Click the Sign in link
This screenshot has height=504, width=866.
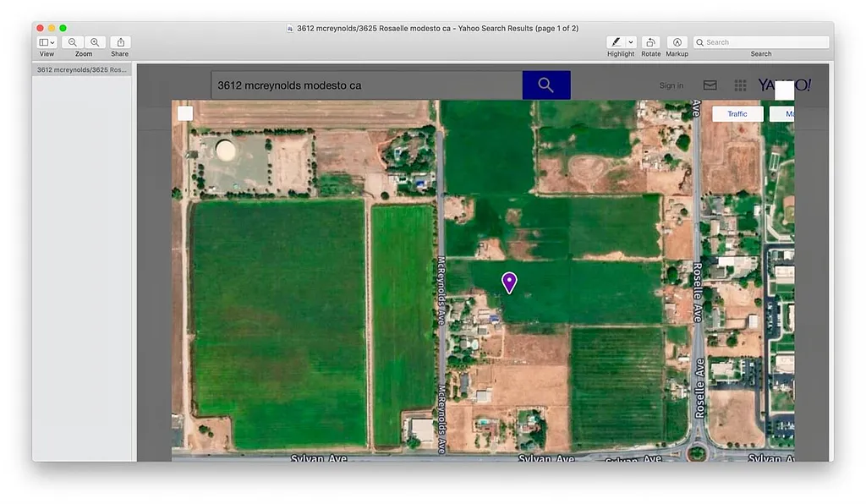(x=671, y=85)
